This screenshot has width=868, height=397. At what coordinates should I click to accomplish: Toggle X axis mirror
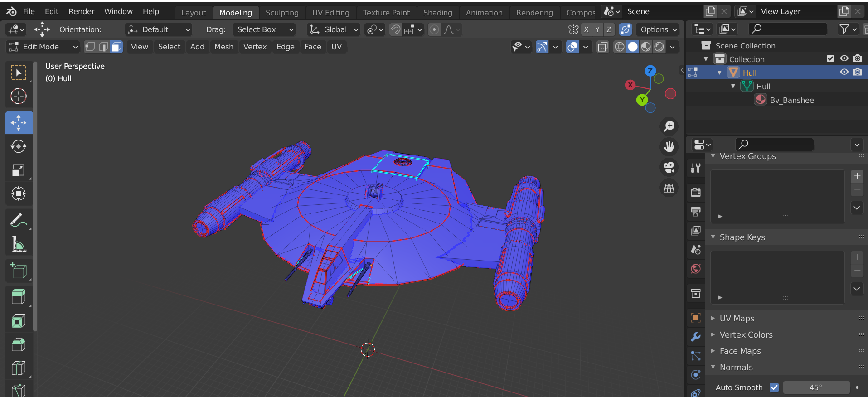coord(586,29)
